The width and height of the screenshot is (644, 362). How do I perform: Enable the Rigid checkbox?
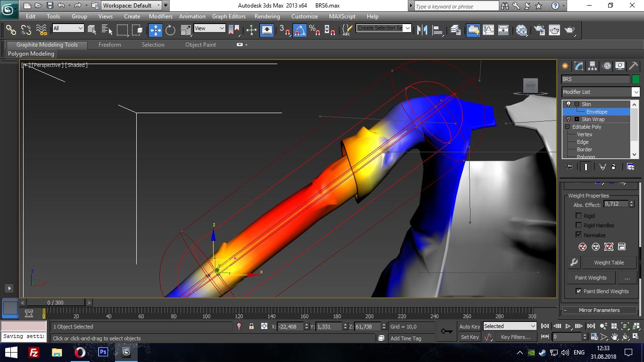(578, 216)
